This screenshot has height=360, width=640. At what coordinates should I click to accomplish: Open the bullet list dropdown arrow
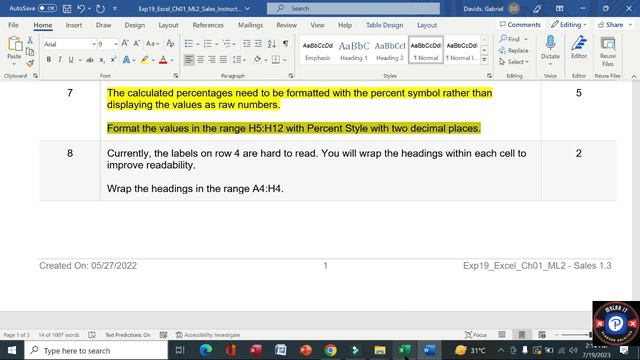point(198,44)
